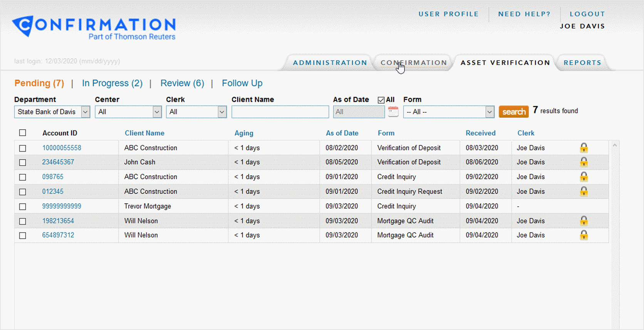Open the Center dropdown
The width and height of the screenshot is (644, 330).
tap(128, 112)
